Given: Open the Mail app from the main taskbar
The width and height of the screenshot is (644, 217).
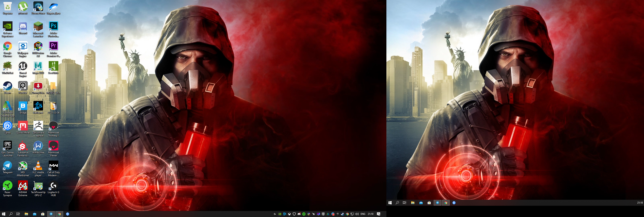Looking at the screenshot, I should [x=34, y=214].
